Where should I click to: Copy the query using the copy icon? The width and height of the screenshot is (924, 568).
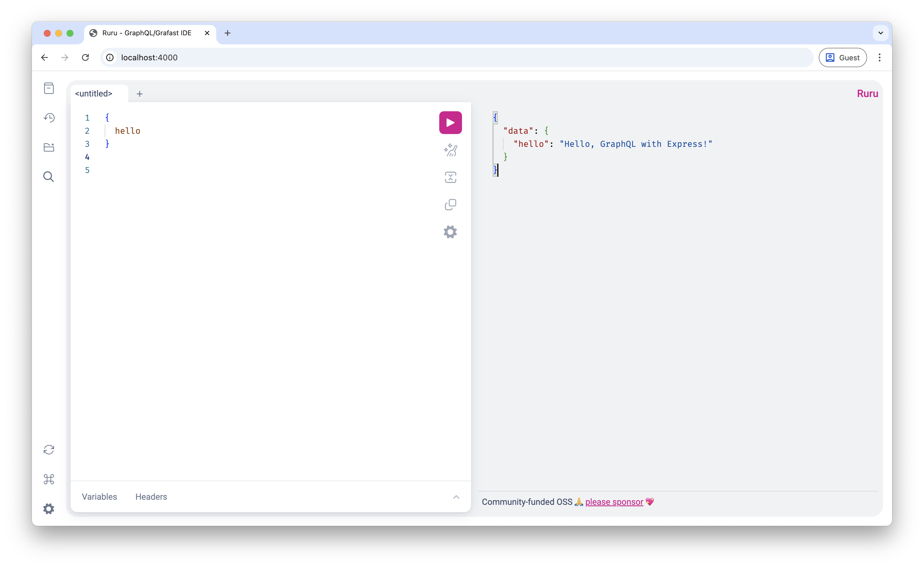450,205
